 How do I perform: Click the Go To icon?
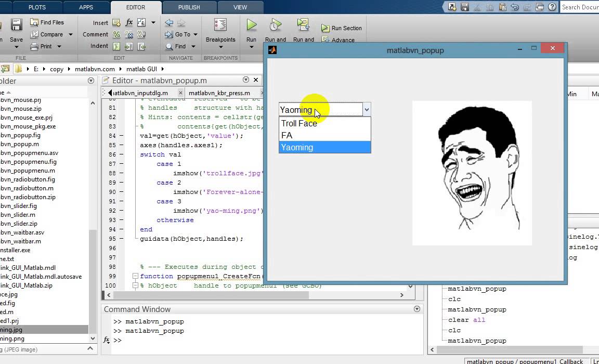tap(169, 34)
